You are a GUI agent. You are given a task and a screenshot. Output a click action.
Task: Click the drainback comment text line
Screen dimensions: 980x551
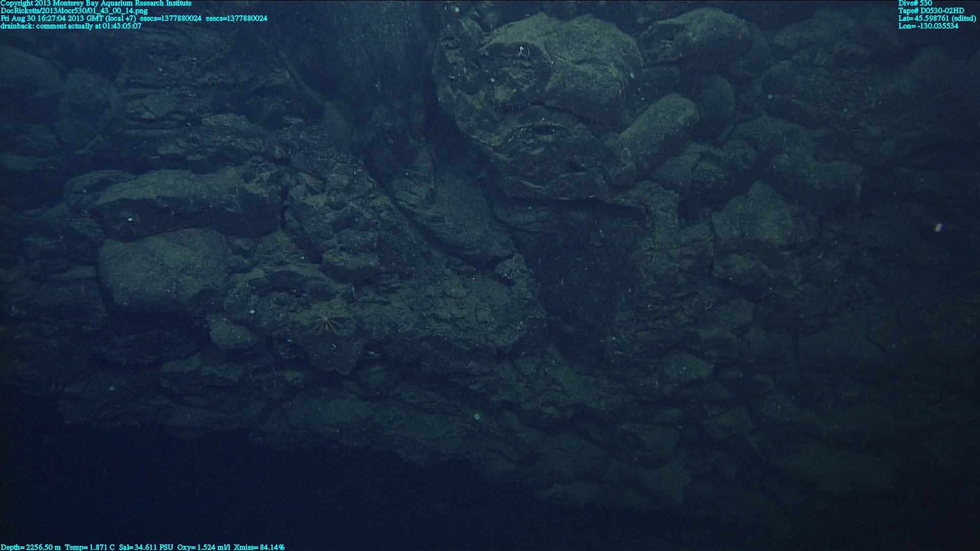[71, 26]
